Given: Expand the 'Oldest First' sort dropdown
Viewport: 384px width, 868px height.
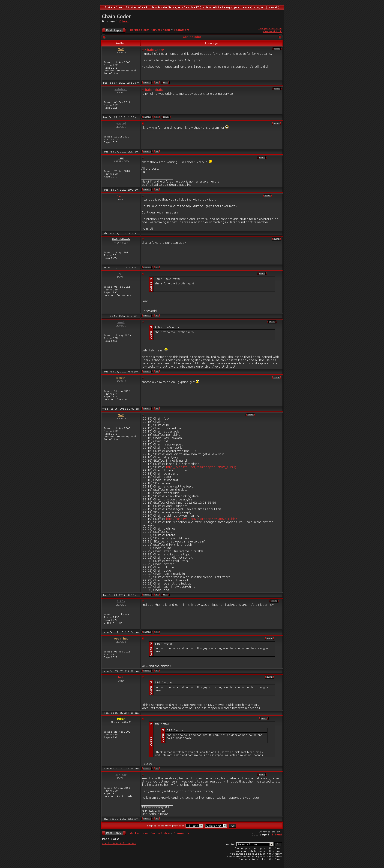Looking at the screenshot, I should click(x=216, y=825).
